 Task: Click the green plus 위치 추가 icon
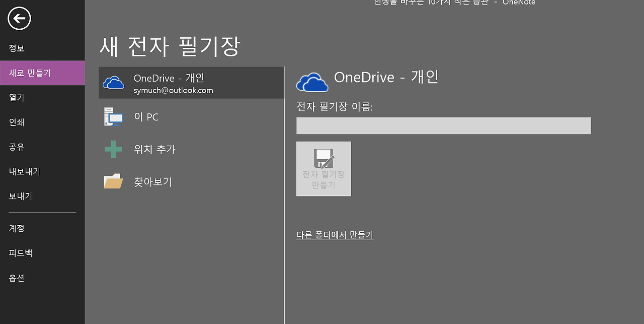[113, 149]
